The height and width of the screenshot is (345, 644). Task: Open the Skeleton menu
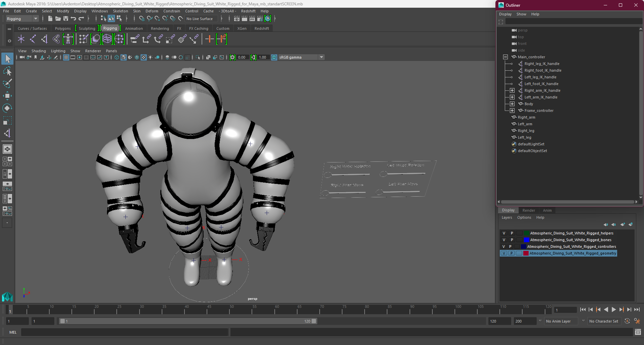pos(120,11)
